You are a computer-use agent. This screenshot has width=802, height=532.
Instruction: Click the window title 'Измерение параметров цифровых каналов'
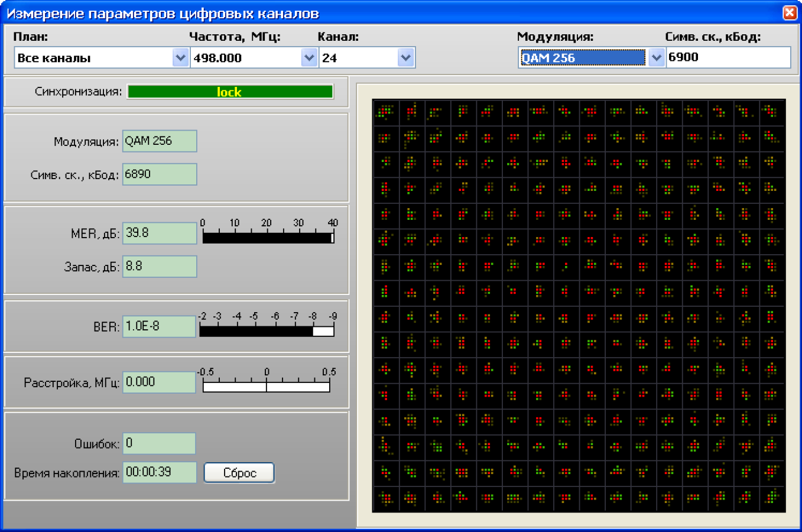point(163,13)
